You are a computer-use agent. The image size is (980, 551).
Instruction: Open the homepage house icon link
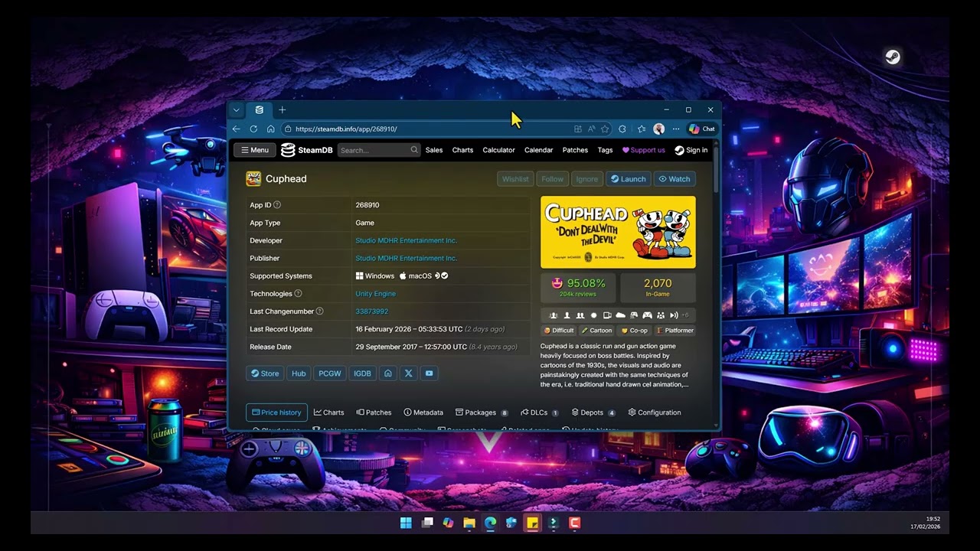pyautogui.click(x=388, y=373)
